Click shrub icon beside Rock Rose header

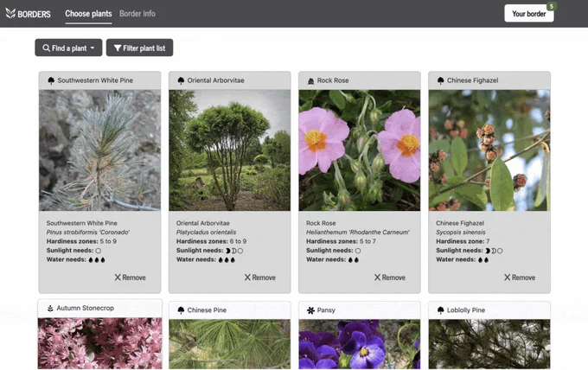(310, 80)
